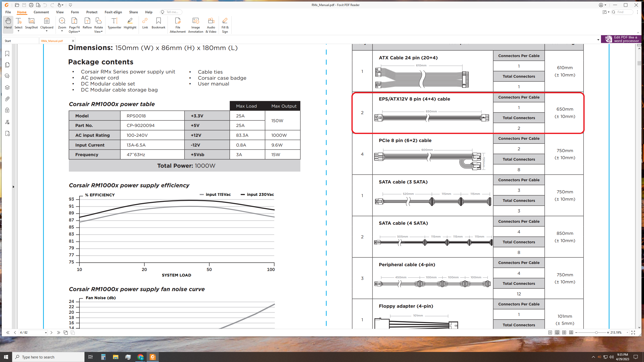644x362 pixels.
Task: Click the Open file icon in quick access
Action: (17, 5)
